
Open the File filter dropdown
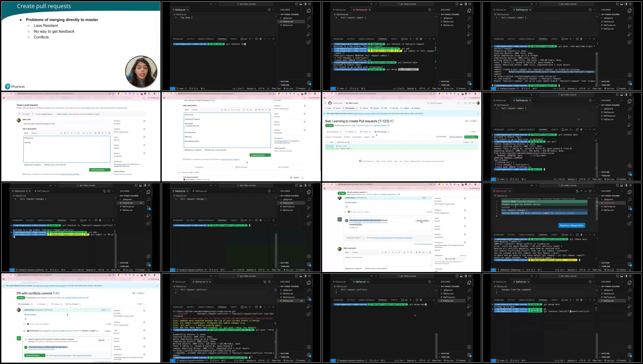[347, 137]
